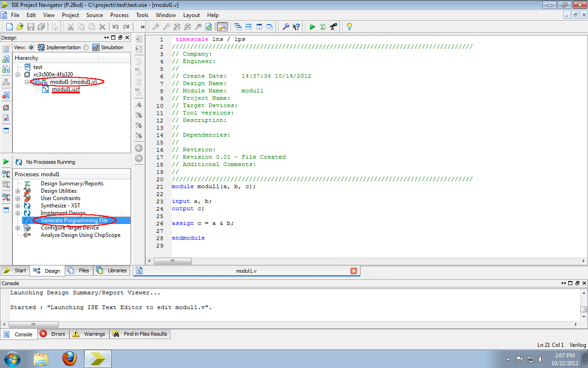The width and height of the screenshot is (588, 368).
Task: Select the Zoom In toolbar icon
Action: pos(156,27)
